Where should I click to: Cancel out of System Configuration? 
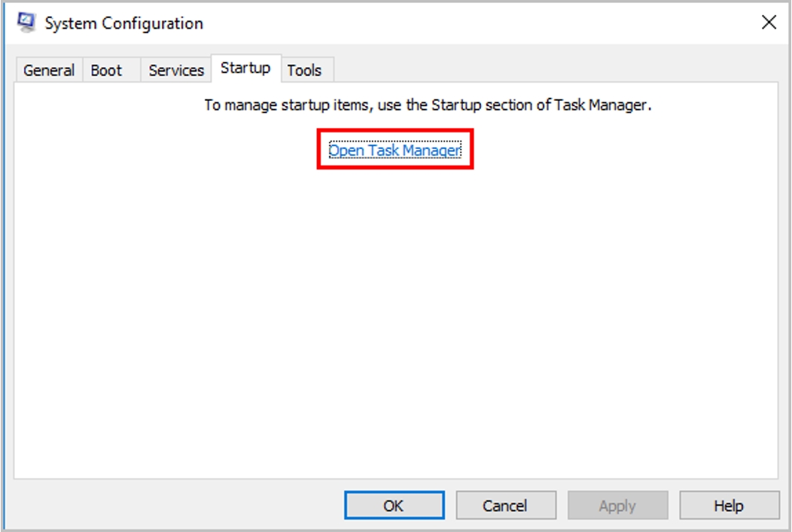pyautogui.click(x=506, y=505)
